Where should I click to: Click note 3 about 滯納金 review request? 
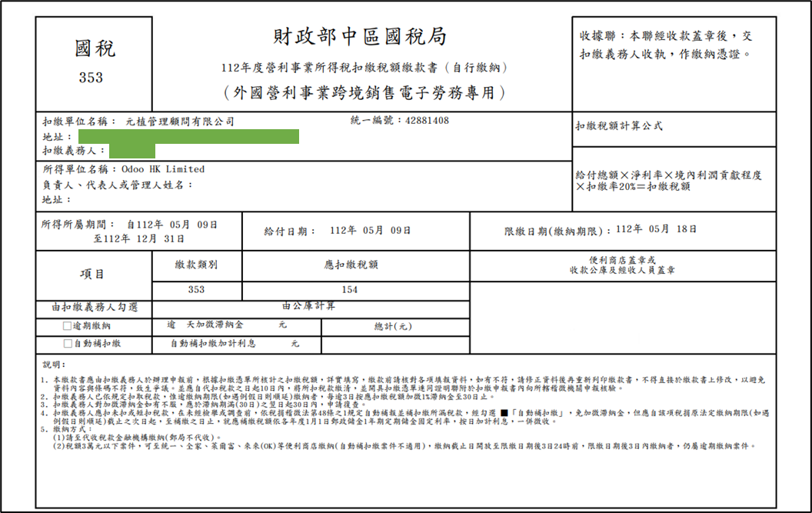tap(204, 405)
